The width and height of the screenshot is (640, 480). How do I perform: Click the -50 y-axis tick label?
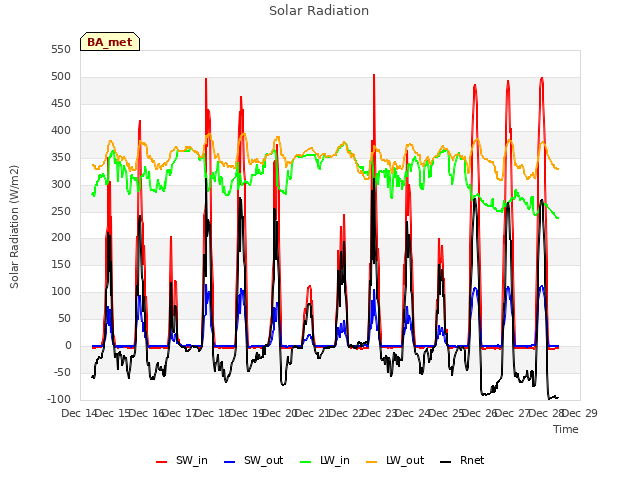pyautogui.click(x=61, y=372)
